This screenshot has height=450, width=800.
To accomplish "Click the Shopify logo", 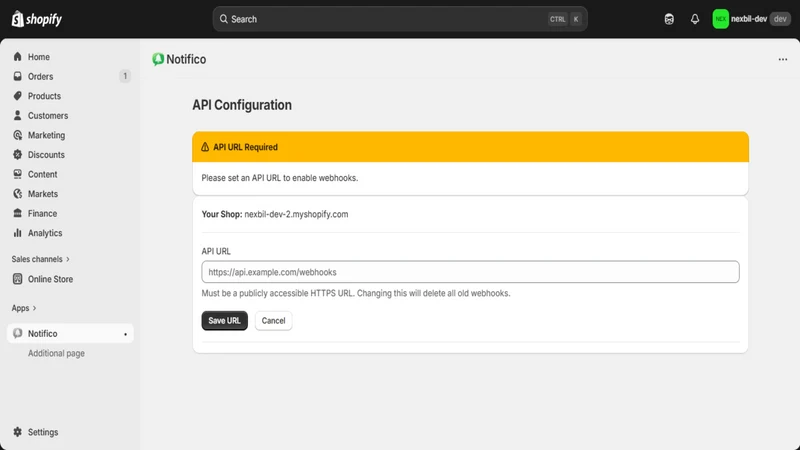I will pyautogui.click(x=37, y=19).
